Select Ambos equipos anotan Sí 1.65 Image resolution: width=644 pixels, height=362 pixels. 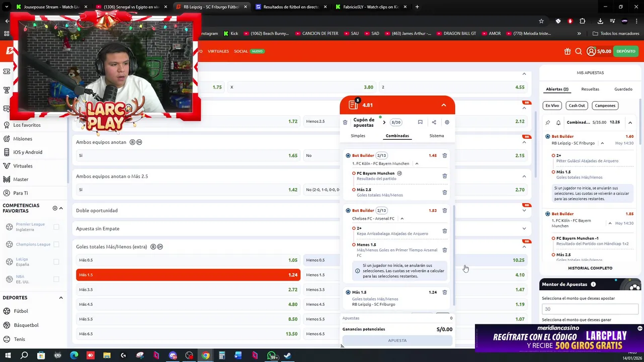tap(188, 156)
